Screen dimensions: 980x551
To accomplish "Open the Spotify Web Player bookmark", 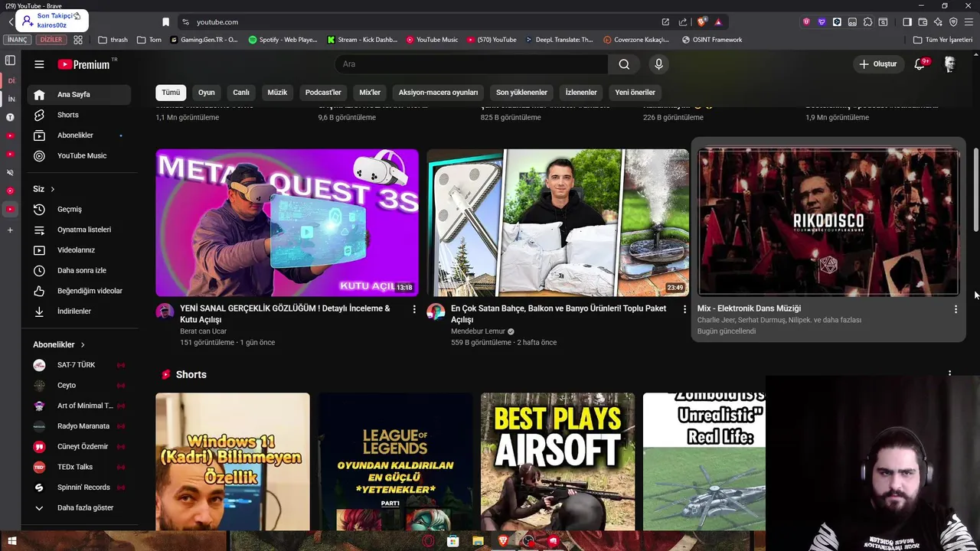I will tap(283, 40).
